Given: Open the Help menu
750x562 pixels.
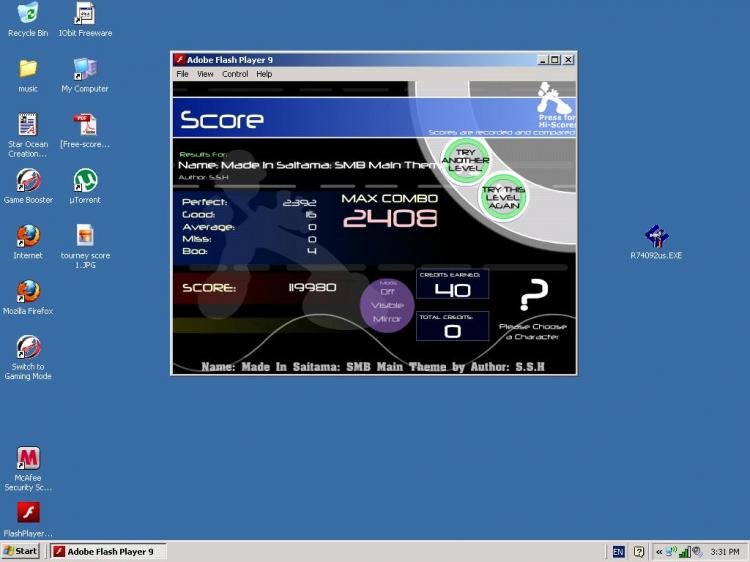Looking at the screenshot, I should click(264, 74).
